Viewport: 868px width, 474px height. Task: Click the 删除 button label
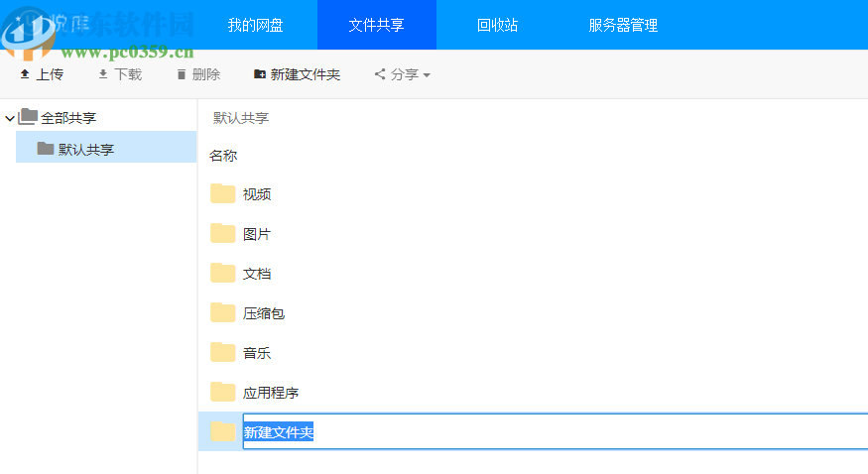(206, 74)
